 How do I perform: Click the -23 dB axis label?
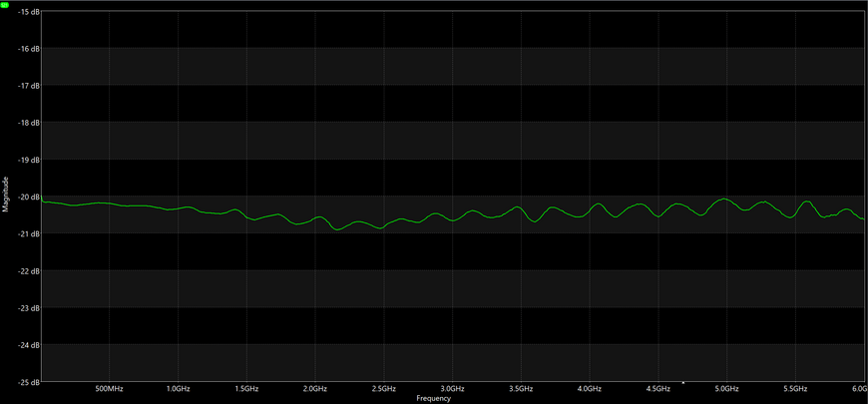(29, 307)
